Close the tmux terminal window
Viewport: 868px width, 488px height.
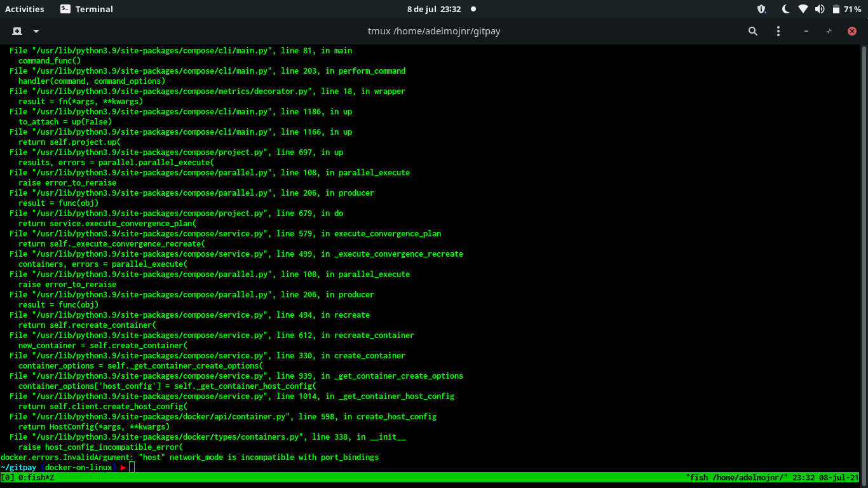tap(852, 31)
